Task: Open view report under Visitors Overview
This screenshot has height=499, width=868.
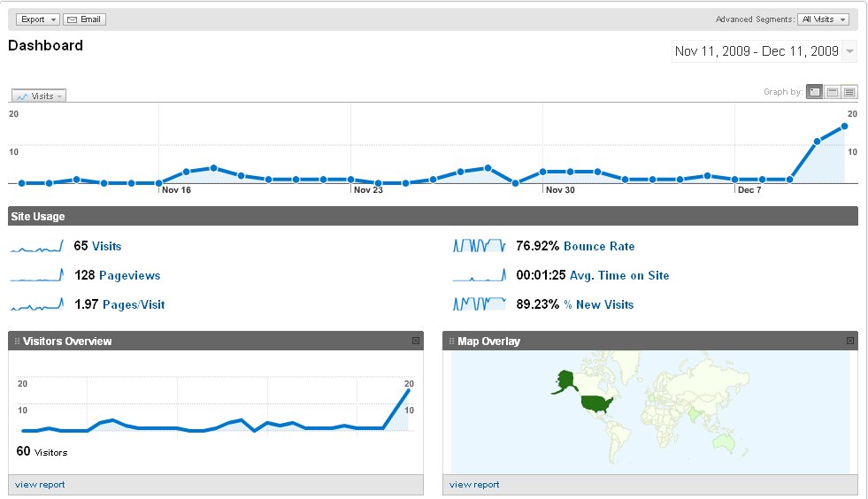Action: pos(40,485)
